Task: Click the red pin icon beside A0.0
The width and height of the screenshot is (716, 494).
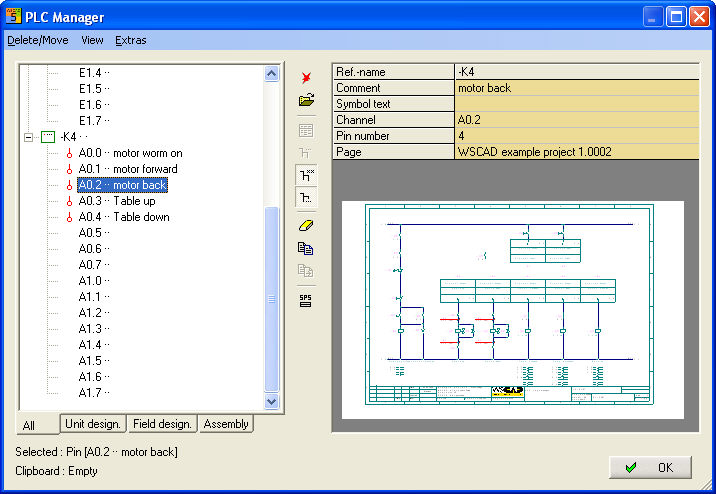Action: [69, 153]
